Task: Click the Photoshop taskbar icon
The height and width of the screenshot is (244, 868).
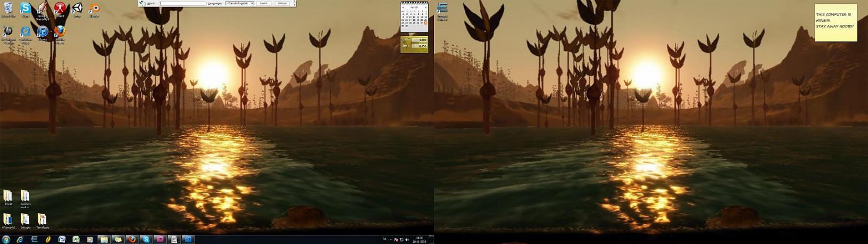Action: (x=188, y=240)
